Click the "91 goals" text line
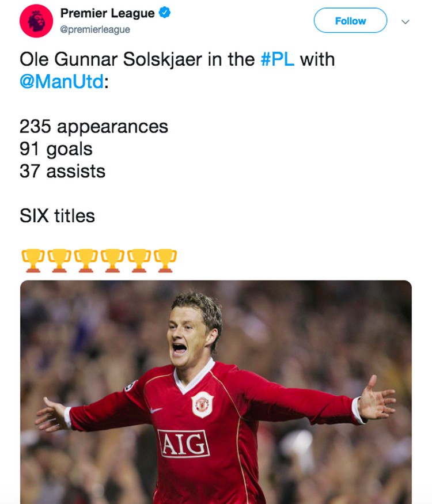 56,149
